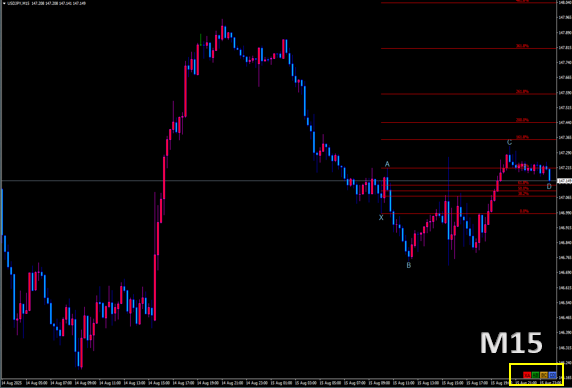Select the USDJPY,M15 chart title text

click(19, 3)
